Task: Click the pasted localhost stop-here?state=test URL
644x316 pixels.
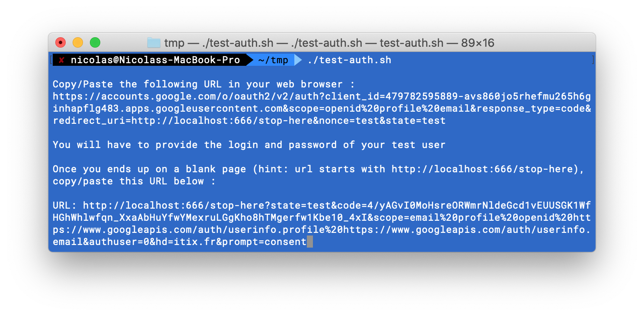Action: (x=216, y=206)
